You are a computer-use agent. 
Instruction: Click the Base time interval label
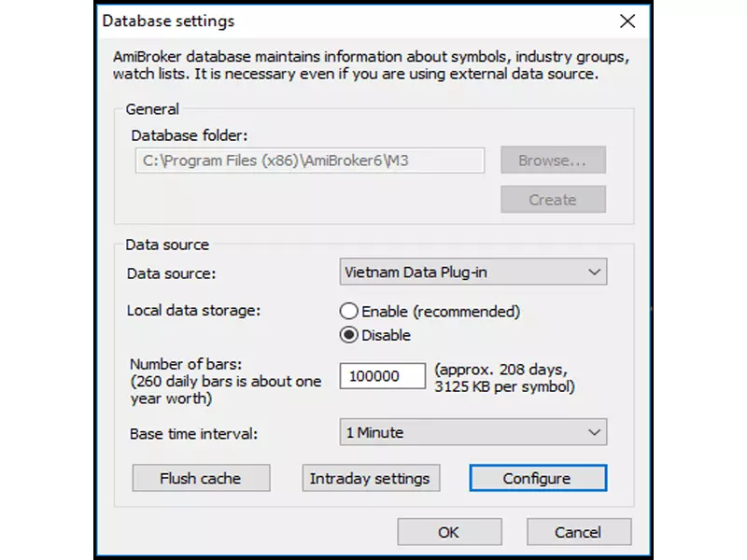click(193, 434)
